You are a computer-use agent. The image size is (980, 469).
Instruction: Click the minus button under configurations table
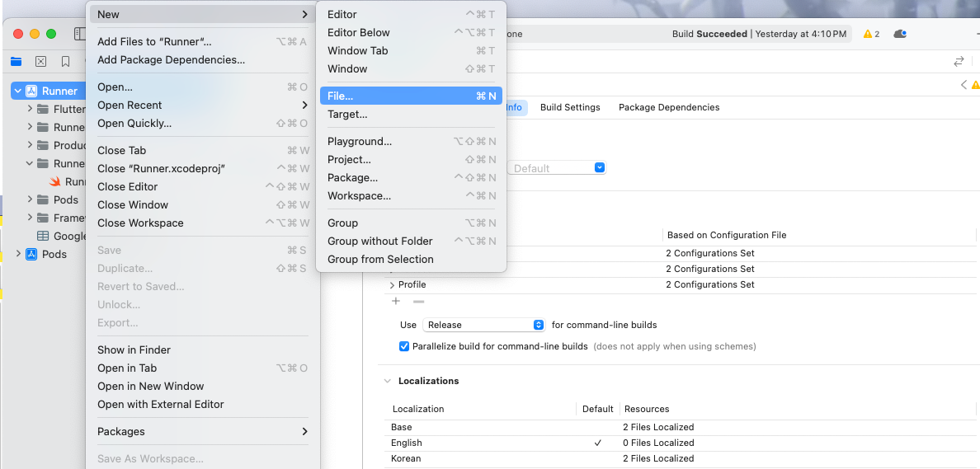coord(419,301)
